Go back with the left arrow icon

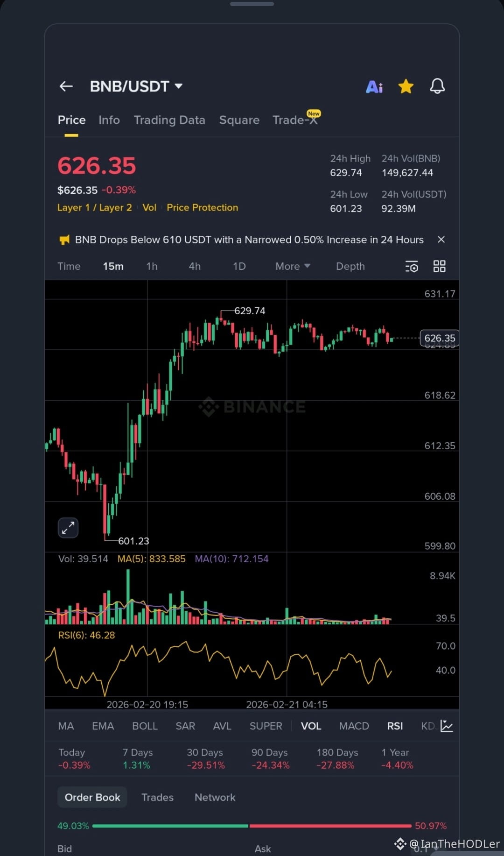point(66,86)
